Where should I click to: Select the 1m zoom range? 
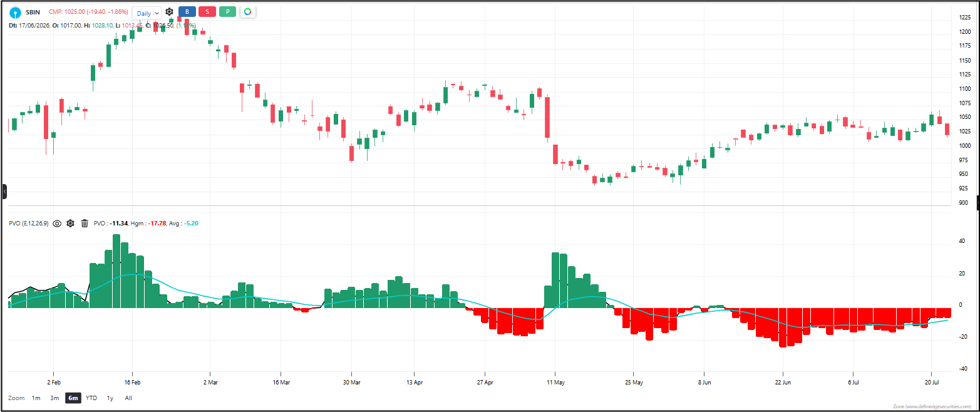click(36, 398)
